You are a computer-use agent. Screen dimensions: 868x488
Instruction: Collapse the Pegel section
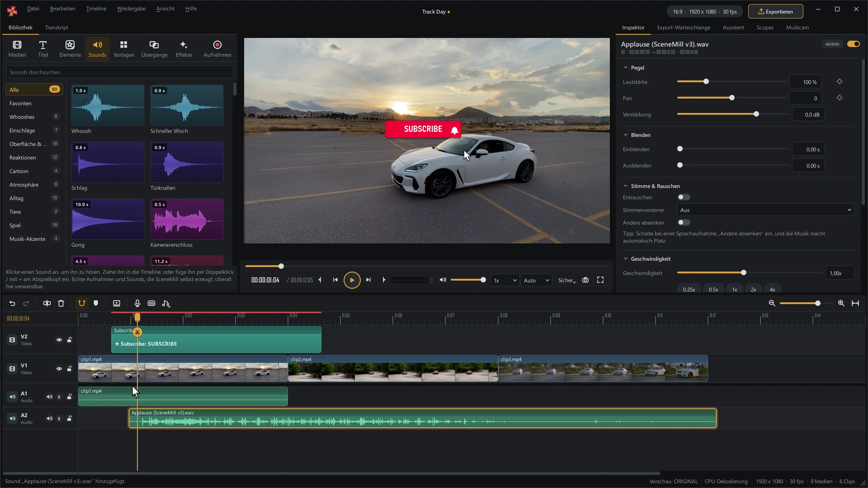[x=626, y=68]
